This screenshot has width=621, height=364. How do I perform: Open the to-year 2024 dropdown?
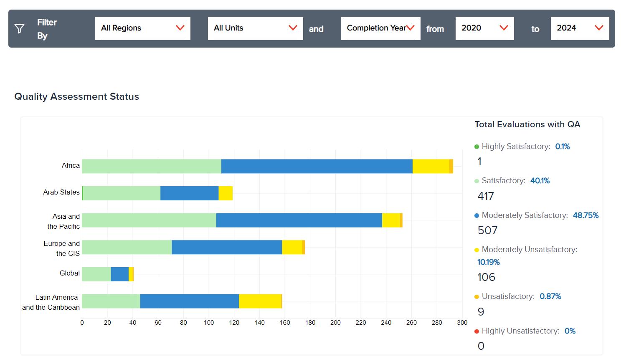tap(580, 28)
